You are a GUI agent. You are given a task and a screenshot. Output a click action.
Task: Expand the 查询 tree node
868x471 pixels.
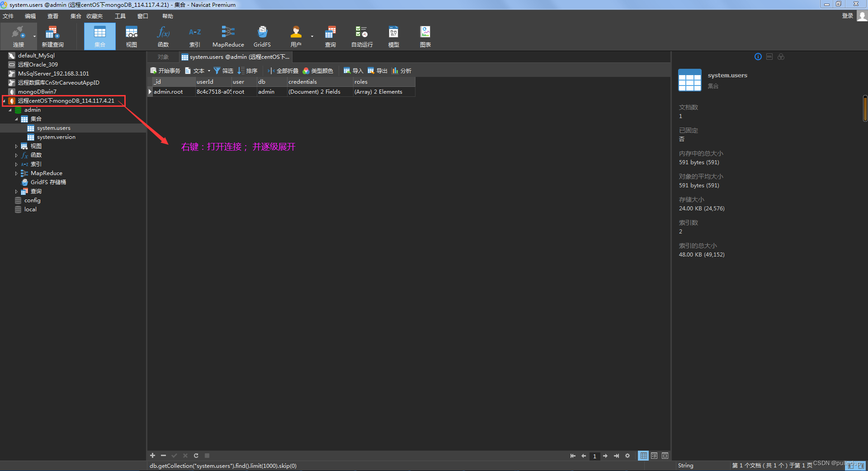tap(16, 191)
